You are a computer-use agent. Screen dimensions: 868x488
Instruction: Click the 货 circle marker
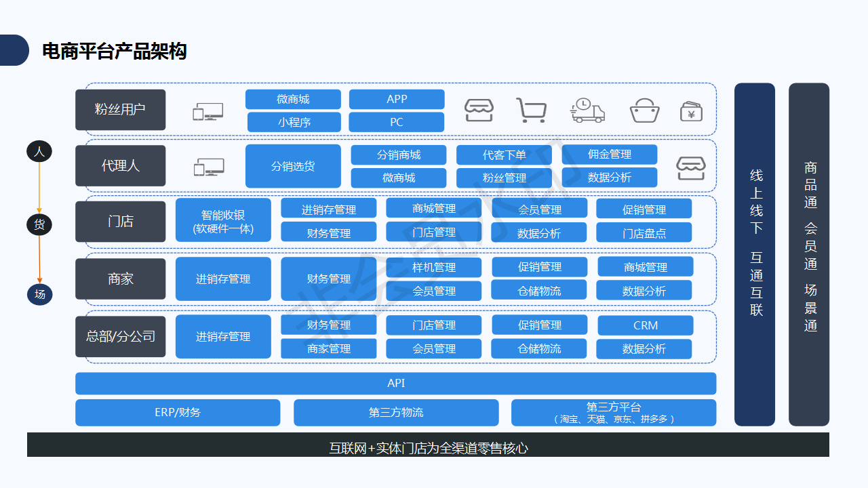(x=39, y=225)
